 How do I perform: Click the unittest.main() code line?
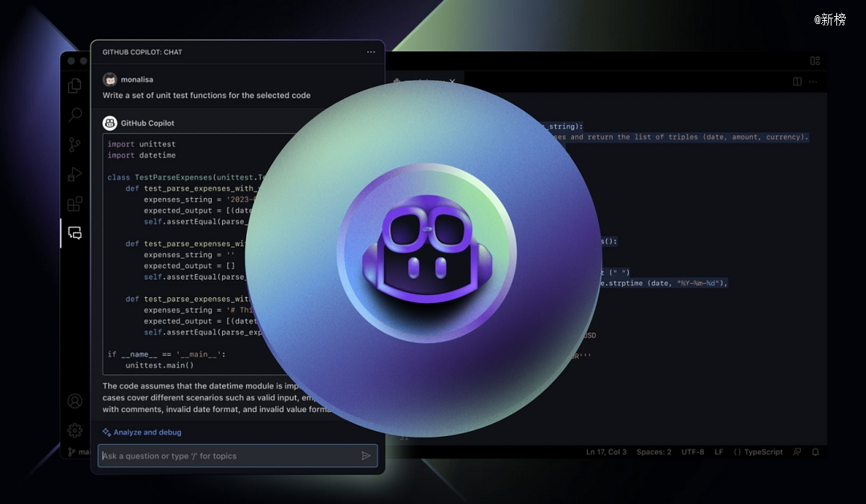pos(160,365)
